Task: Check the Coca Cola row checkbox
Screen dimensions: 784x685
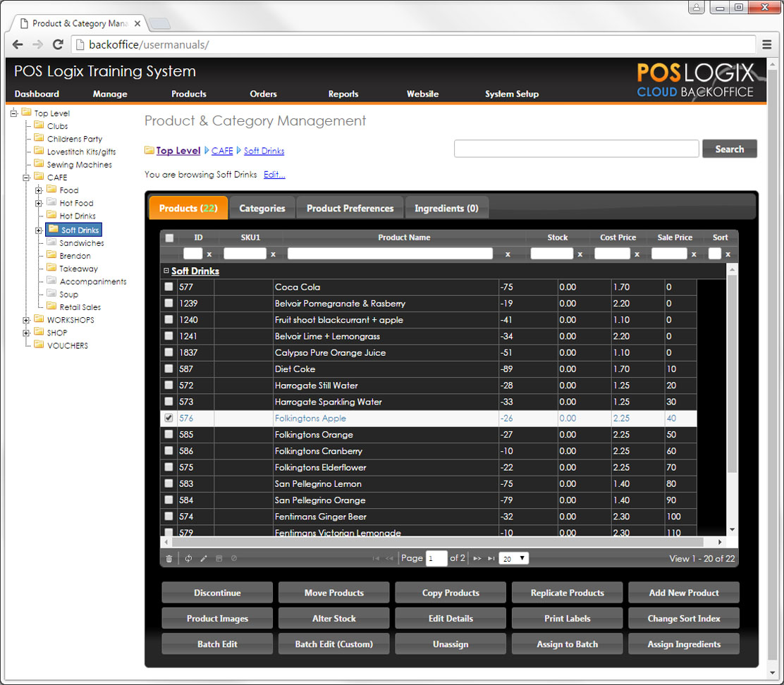Action: pos(169,287)
